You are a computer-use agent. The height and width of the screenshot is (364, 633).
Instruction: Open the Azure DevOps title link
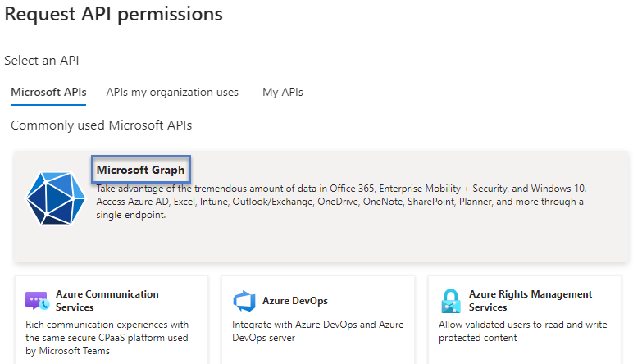click(x=295, y=301)
